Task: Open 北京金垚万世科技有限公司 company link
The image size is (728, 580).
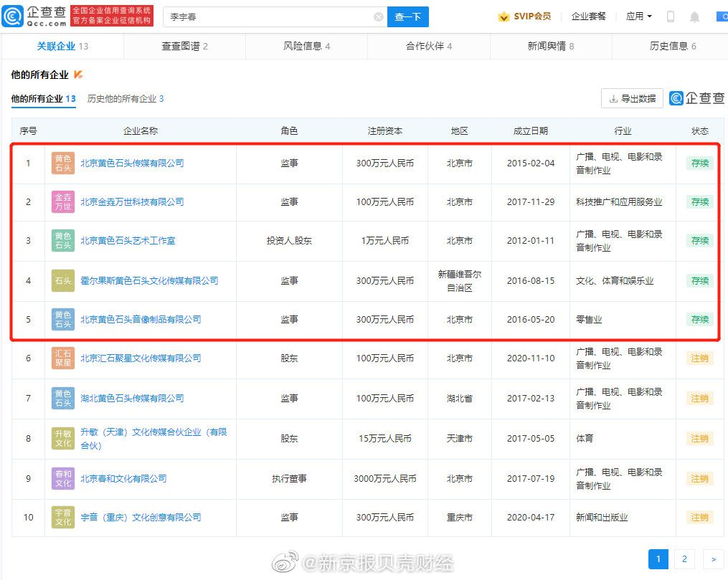Action: [132, 202]
